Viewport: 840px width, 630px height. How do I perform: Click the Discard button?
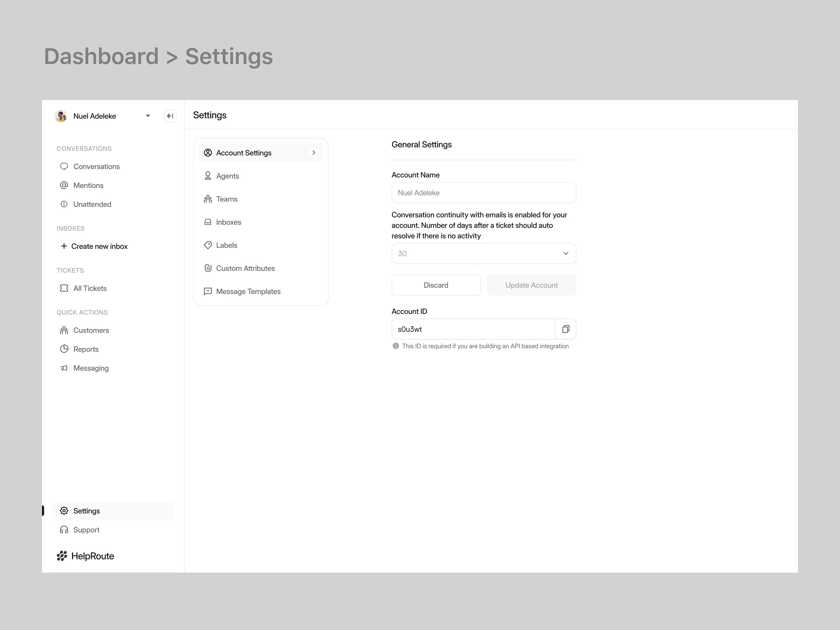(435, 285)
